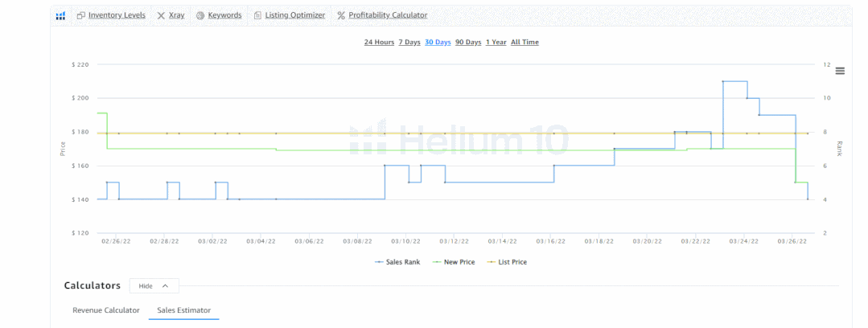The height and width of the screenshot is (328, 868).
Task: Set chart range to 24 Hours
Action: click(x=379, y=42)
